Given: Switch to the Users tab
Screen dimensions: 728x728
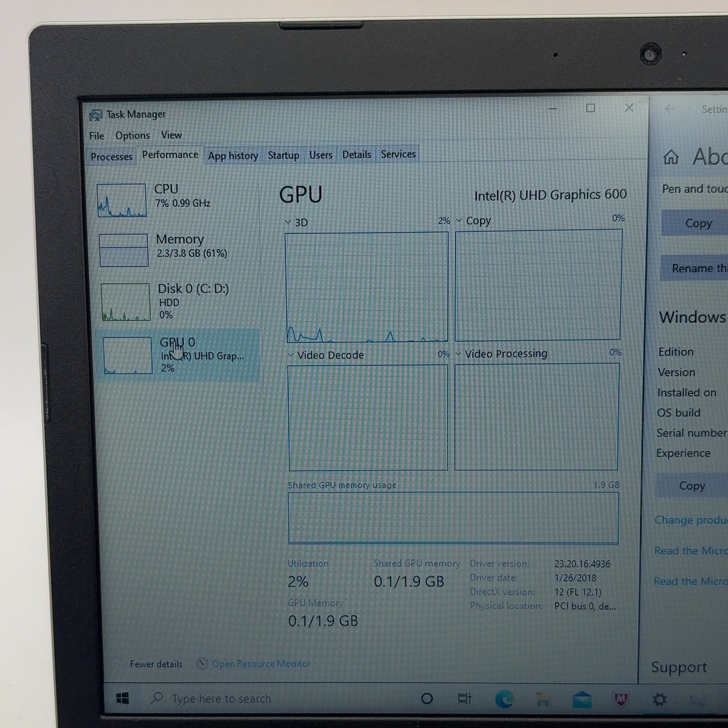Looking at the screenshot, I should (x=321, y=155).
